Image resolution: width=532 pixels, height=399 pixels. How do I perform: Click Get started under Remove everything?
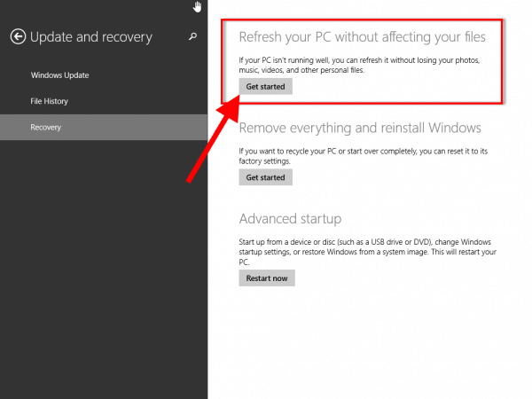265,177
